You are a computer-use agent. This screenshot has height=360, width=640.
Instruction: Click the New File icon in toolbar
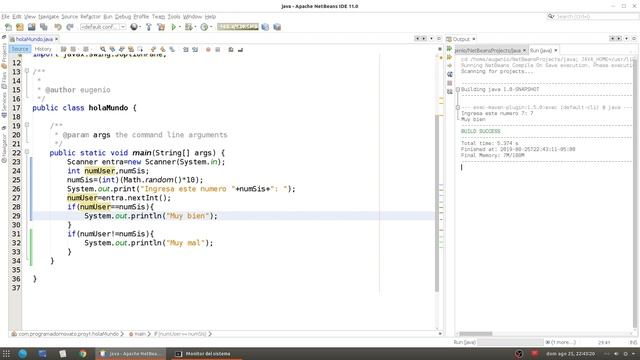tap(8, 27)
